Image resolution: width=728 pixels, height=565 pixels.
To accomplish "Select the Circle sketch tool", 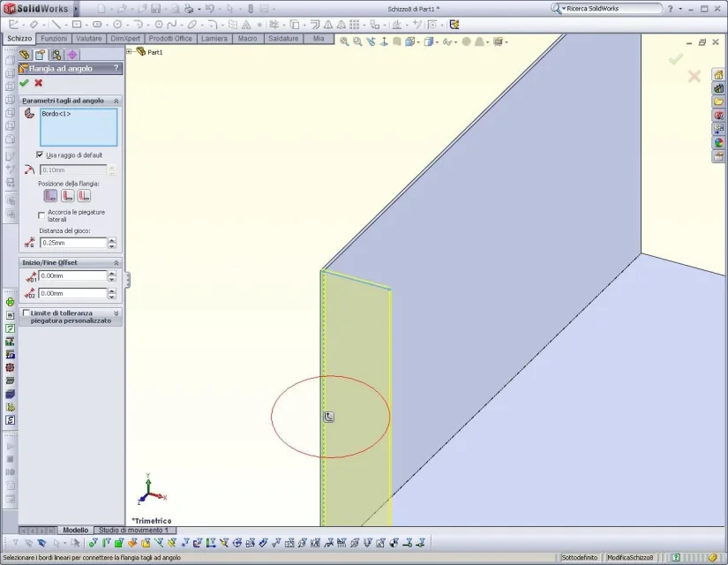I will [117, 25].
